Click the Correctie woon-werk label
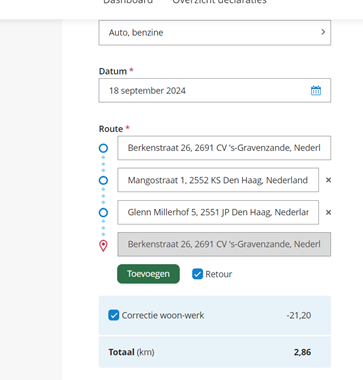 coord(163,315)
